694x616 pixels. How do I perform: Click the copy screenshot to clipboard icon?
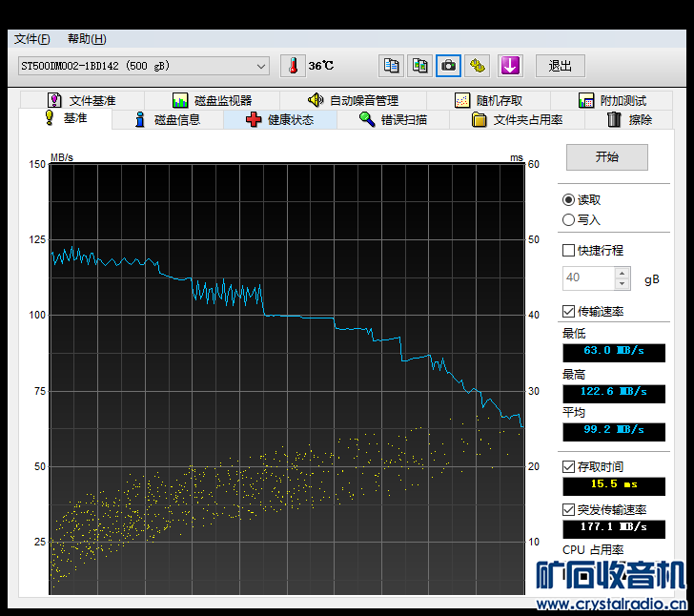pyautogui.click(x=419, y=66)
